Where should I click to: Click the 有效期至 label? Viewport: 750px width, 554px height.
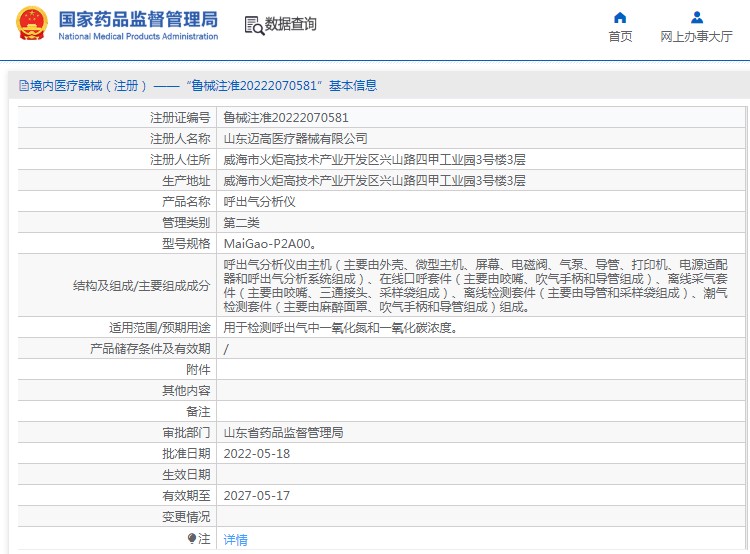186,496
